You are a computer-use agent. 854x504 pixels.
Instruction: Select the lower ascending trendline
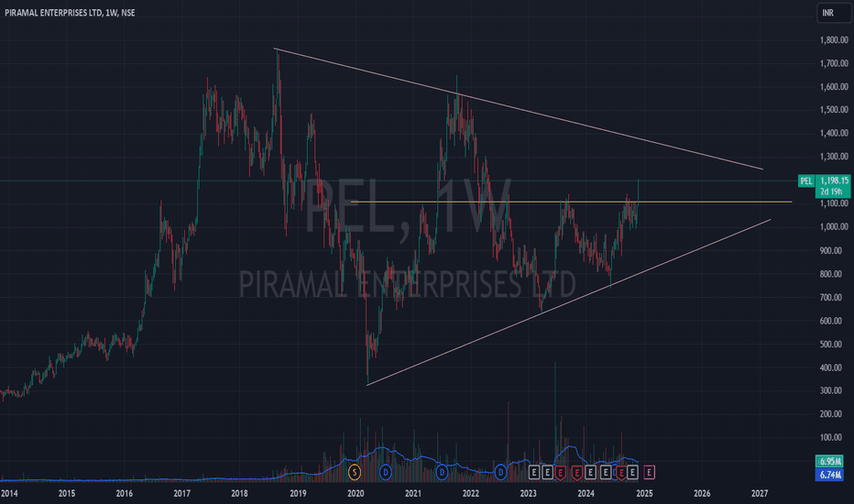[x=569, y=302]
